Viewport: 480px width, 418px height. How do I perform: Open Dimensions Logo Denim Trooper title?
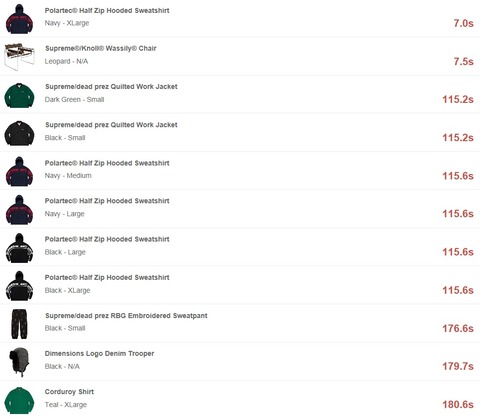click(99, 353)
